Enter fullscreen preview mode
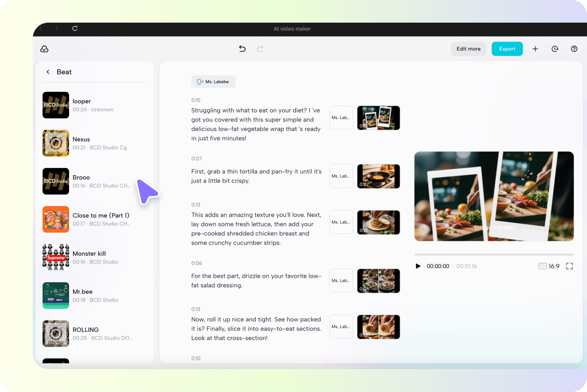The image size is (587, 392). pos(569,266)
